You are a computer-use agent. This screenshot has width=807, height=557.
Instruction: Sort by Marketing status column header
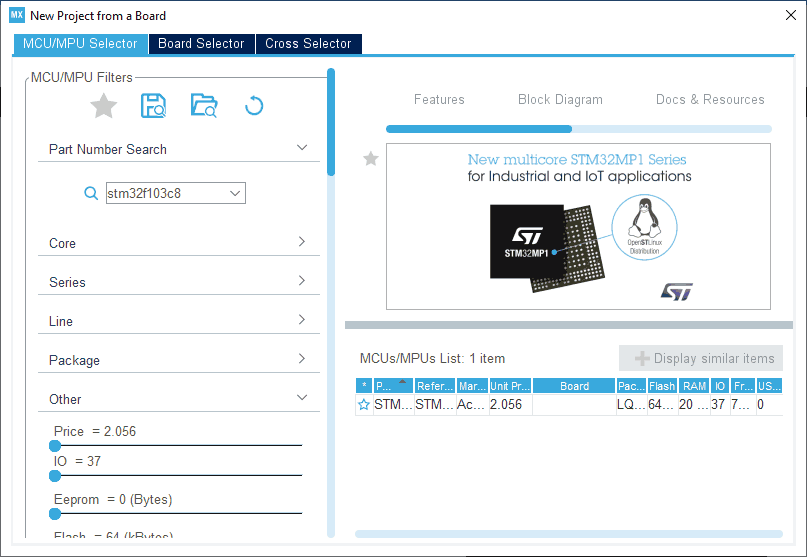[472, 386]
